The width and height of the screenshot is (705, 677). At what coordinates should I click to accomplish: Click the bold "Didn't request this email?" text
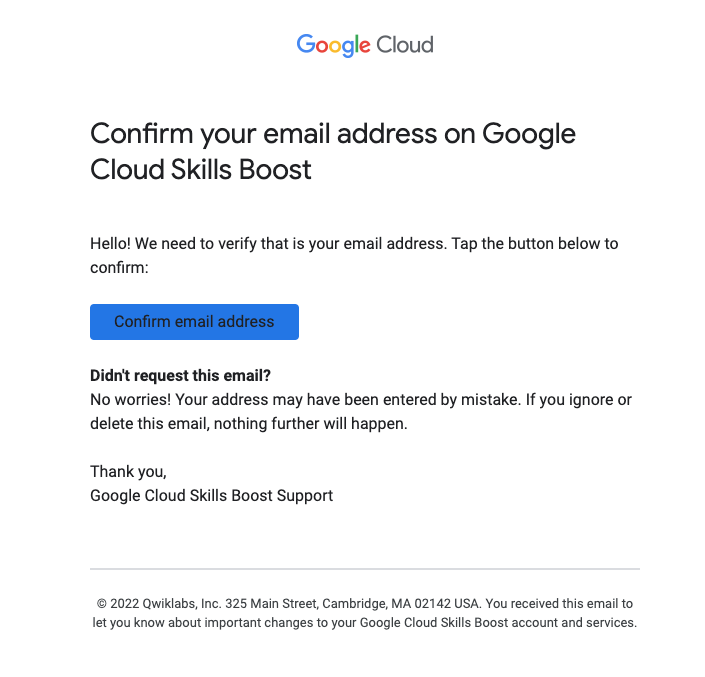[x=181, y=376]
